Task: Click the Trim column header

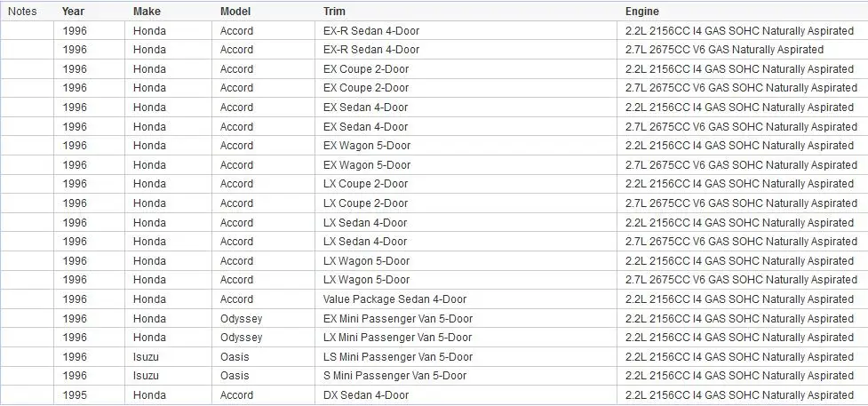Action: (x=334, y=11)
